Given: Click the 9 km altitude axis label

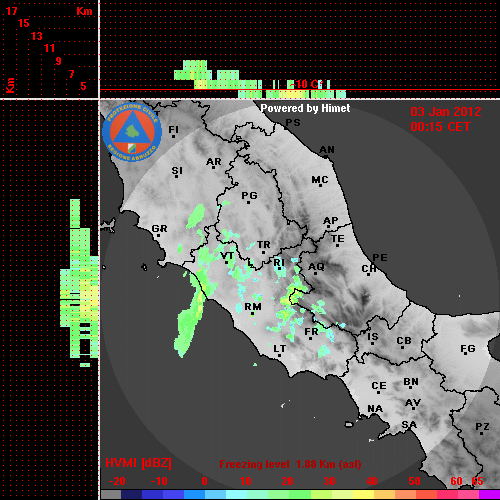Looking at the screenshot, I should 59,61.
